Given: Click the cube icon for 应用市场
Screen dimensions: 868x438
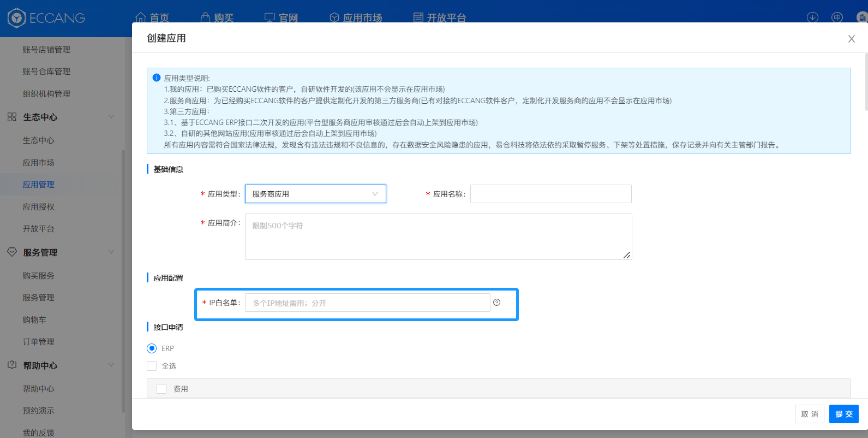Looking at the screenshot, I should click(334, 17).
